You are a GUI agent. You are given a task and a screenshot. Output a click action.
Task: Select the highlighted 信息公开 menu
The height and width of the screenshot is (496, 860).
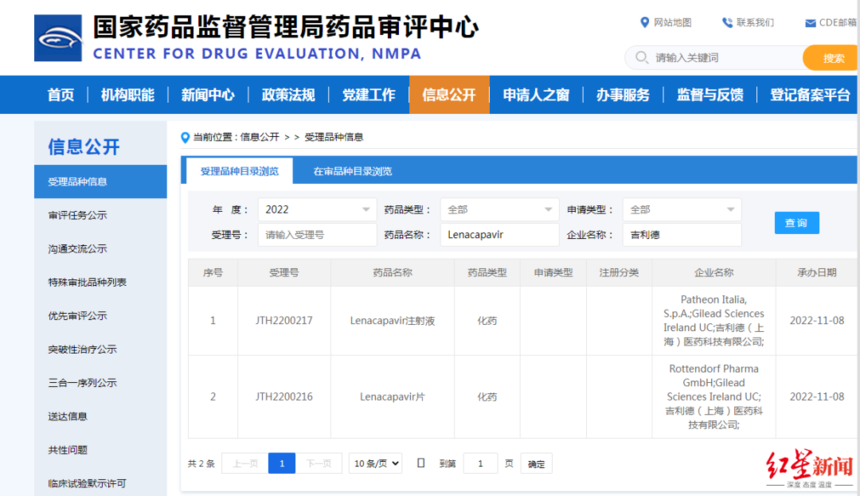point(449,95)
